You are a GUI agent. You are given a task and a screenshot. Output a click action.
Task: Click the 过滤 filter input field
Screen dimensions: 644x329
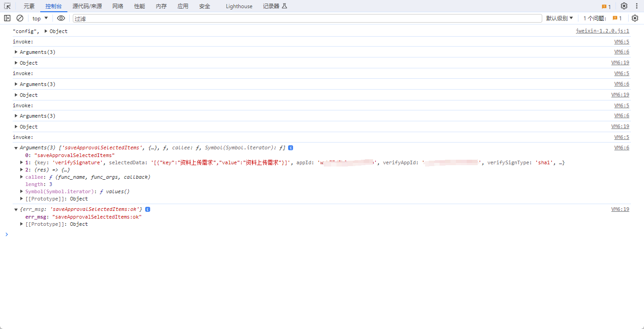click(308, 18)
